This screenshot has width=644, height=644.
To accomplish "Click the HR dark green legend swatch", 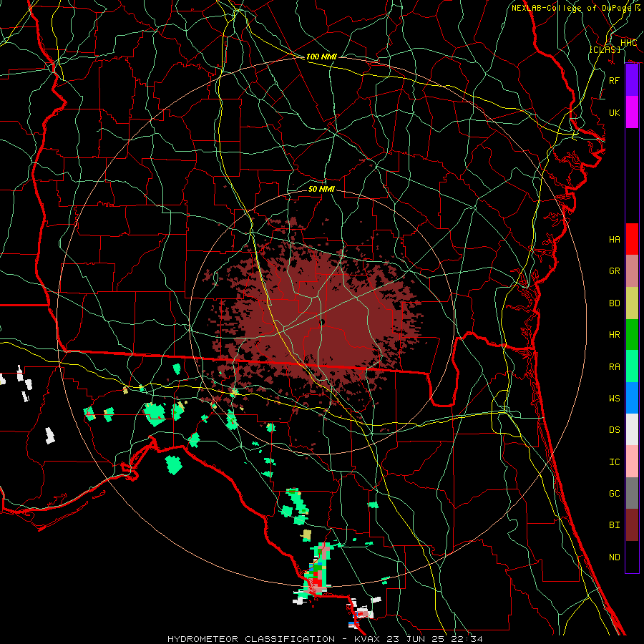I will click(x=632, y=334).
